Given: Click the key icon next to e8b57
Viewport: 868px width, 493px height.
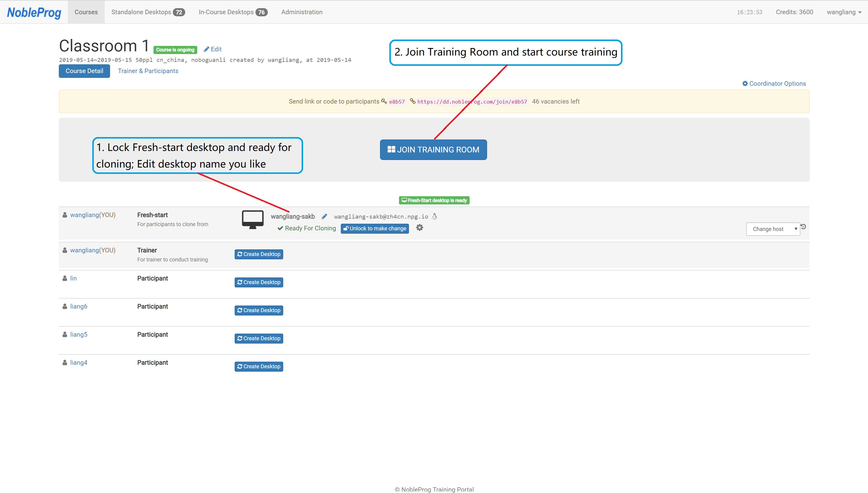Looking at the screenshot, I should click(384, 101).
